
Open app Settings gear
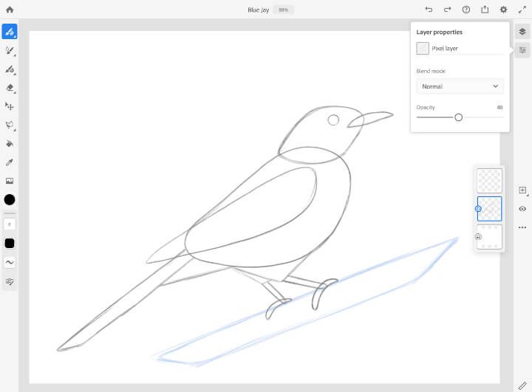tap(503, 10)
